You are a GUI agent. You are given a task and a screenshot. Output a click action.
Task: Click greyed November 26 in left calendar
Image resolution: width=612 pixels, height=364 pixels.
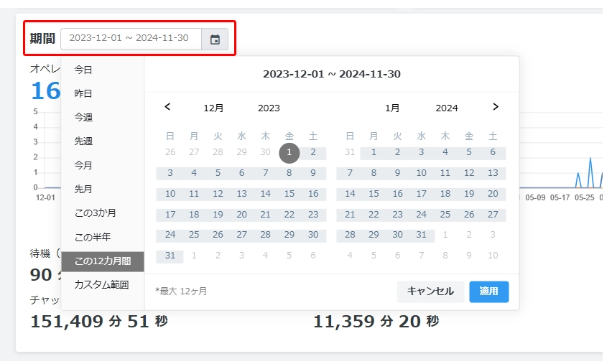coord(170,152)
